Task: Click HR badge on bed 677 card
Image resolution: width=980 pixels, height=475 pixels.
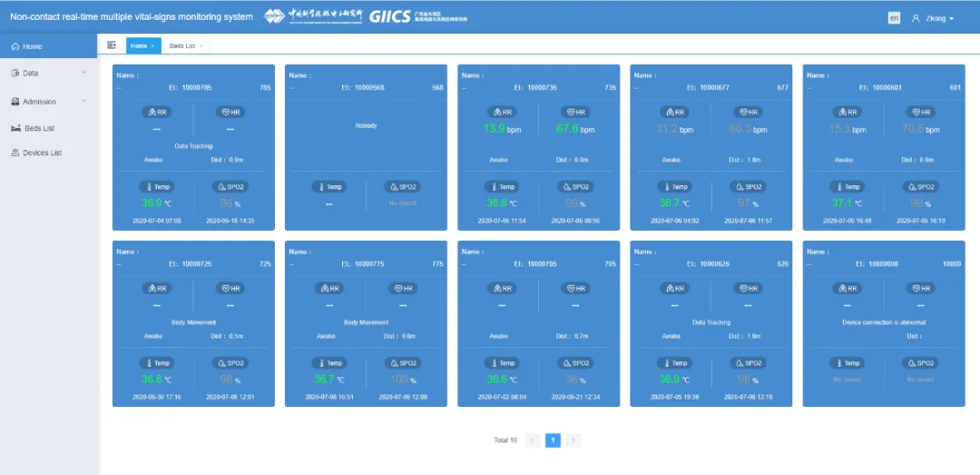Action: (748, 112)
